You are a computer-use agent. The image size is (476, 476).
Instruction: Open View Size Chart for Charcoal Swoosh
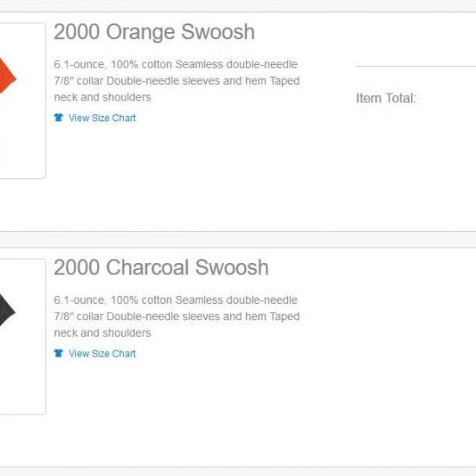pos(102,353)
